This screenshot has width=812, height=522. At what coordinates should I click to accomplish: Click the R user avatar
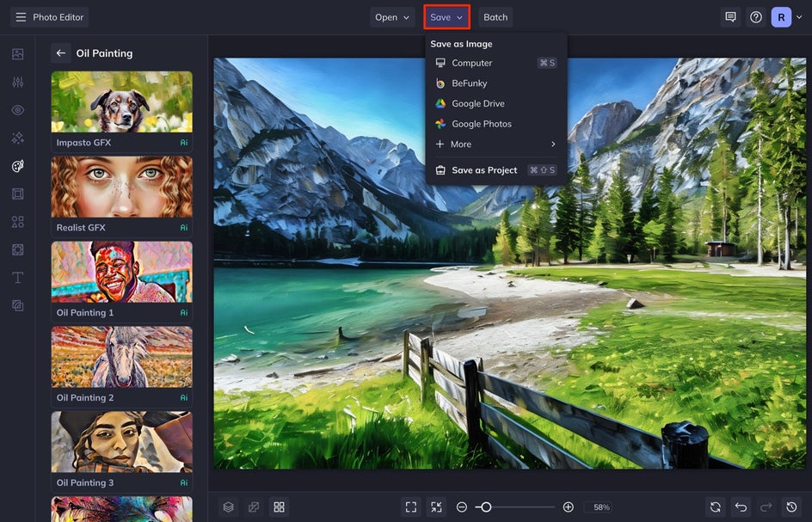781,17
